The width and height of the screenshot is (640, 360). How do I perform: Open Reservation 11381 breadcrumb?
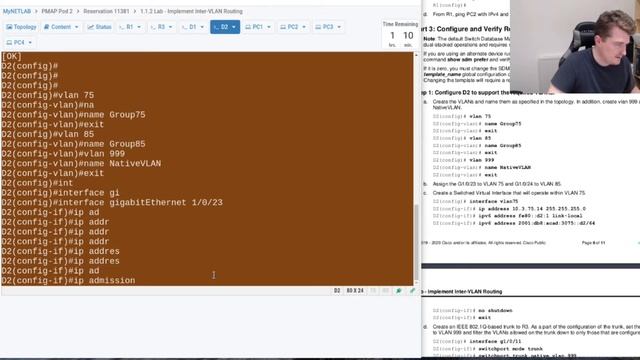(106, 11)
